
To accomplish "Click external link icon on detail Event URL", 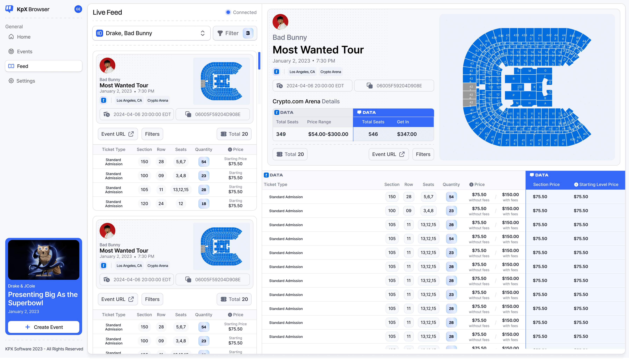I will click(402, 154).
